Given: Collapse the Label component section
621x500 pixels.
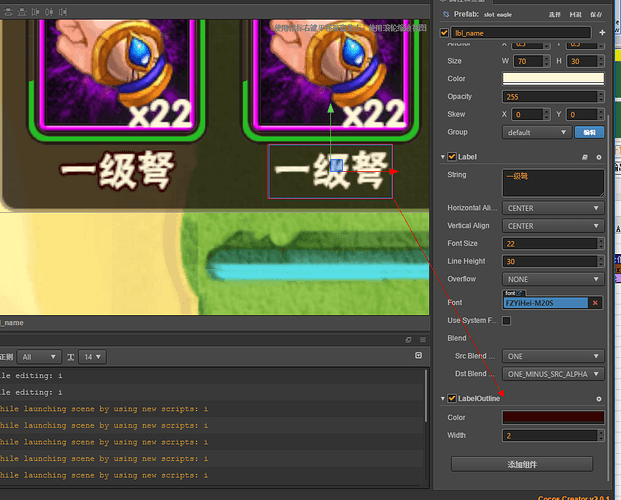Looking at the screenshot, I should (443, 157).
